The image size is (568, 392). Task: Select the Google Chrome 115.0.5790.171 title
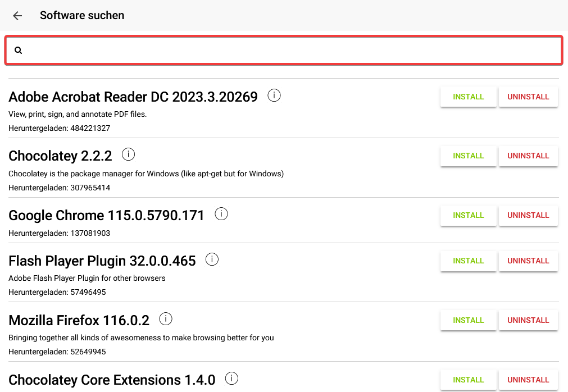click(x=106, y=215)
